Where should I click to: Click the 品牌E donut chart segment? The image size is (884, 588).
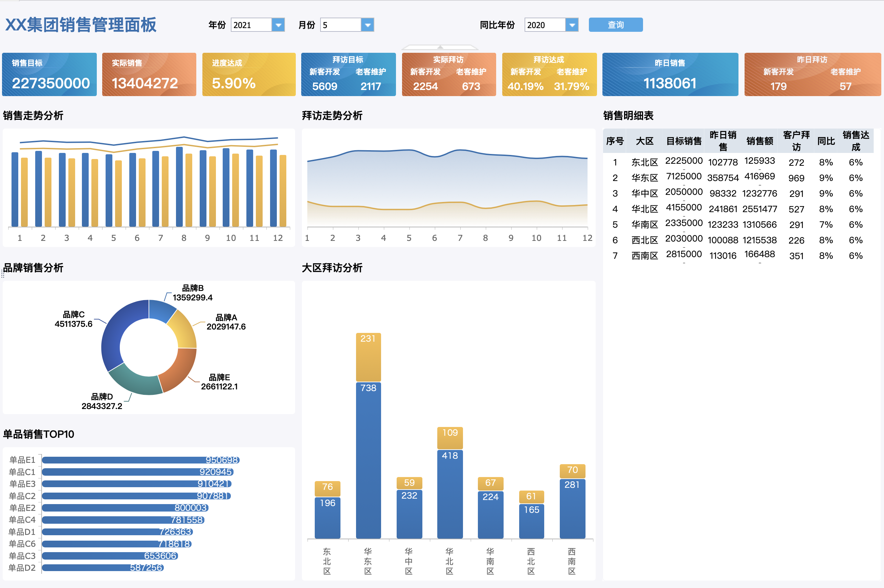pyautogui.click(x=180, y=369)
